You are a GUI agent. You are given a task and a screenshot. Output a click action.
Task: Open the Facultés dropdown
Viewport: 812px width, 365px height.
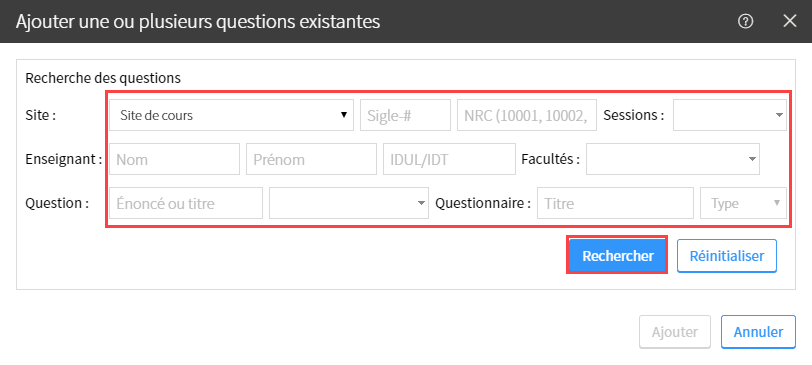[x=673, y=159]
